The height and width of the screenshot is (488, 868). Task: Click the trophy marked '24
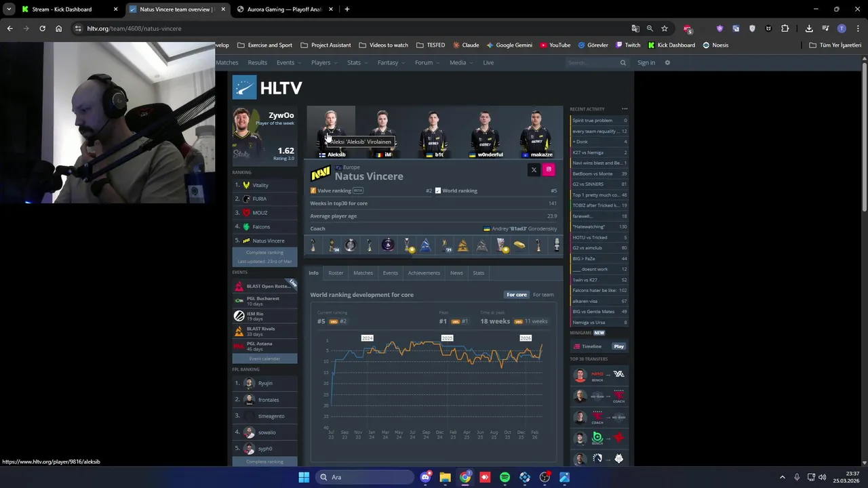333,245
